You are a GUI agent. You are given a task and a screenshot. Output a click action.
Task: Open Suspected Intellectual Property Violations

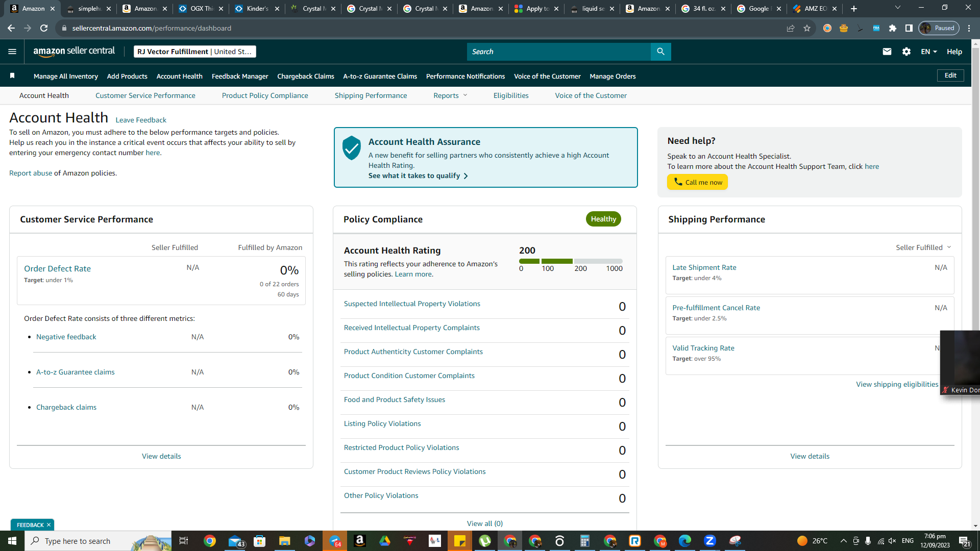pyautogui.click(x=412, y=304)
